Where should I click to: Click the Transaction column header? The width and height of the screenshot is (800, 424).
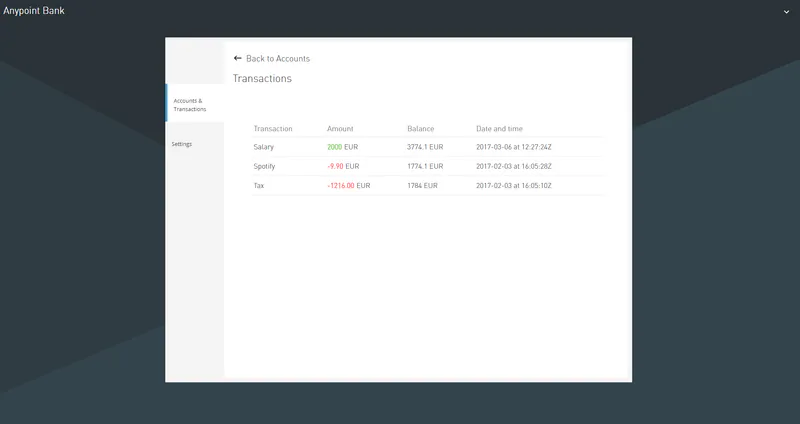pos(273,129)
